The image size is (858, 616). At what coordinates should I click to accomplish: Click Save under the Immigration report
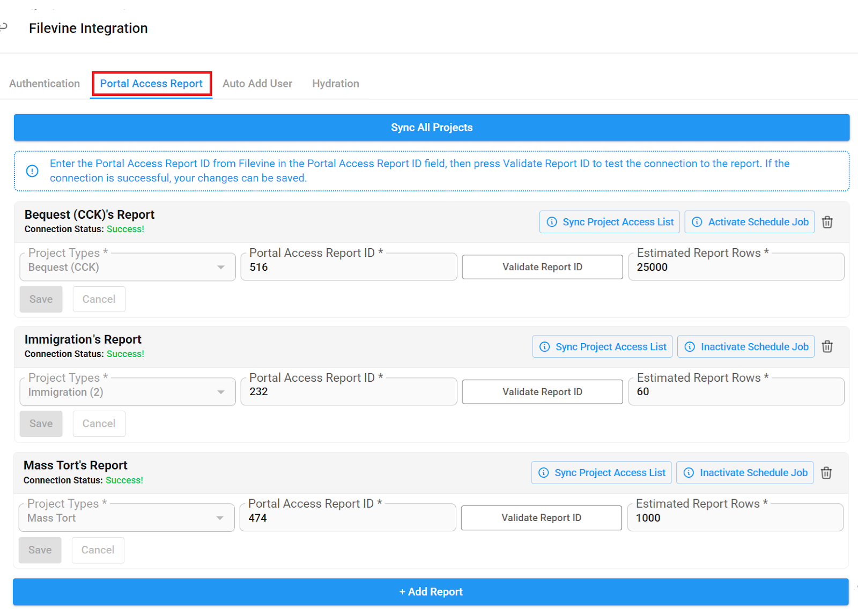click(41, 424)
